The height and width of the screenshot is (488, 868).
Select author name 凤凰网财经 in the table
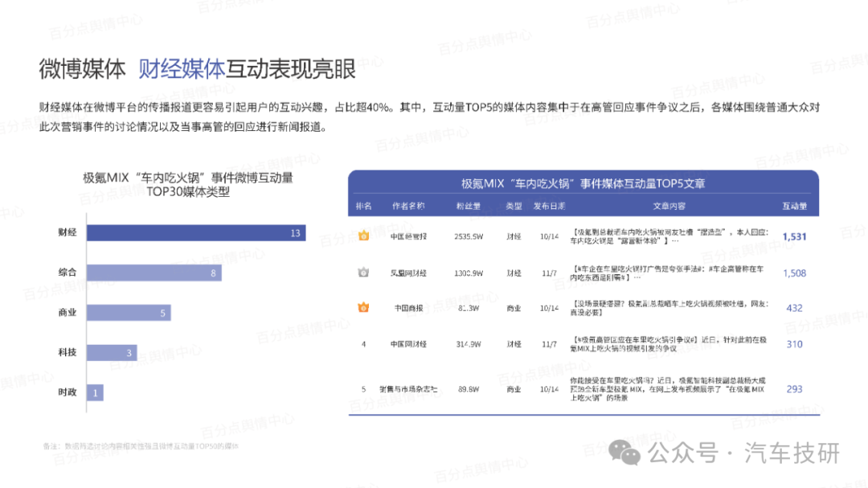408,273
